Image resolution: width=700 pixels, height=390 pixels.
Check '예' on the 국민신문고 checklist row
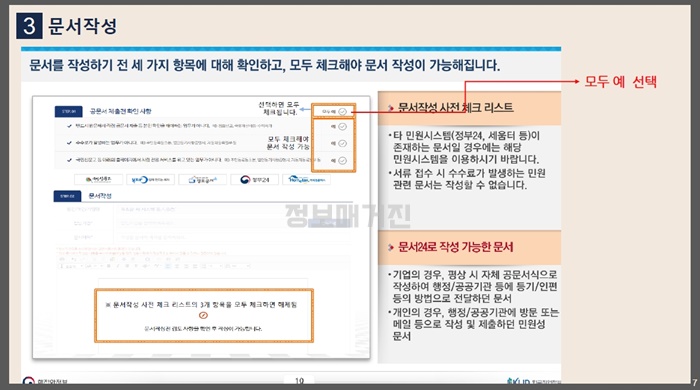(x=342, y=160)
